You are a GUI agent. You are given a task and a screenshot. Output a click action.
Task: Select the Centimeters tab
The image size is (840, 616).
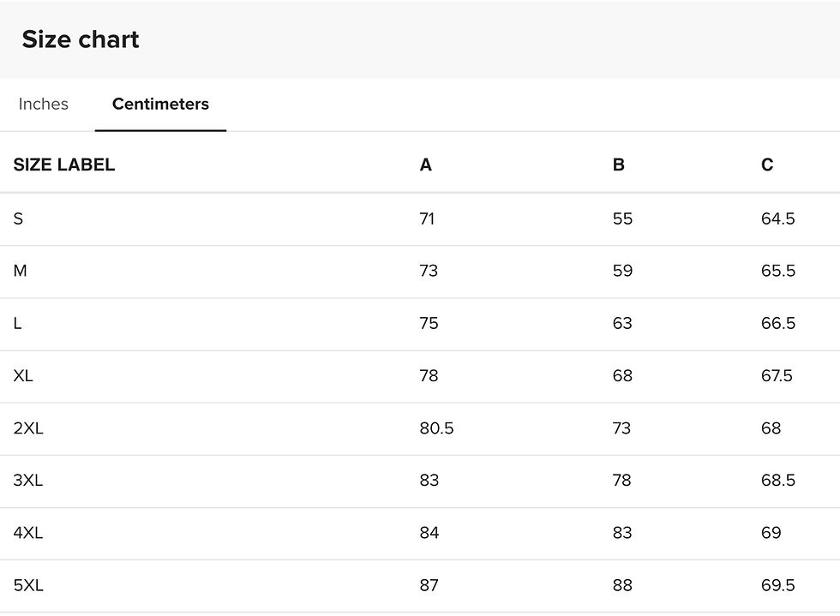click(160, 104)
